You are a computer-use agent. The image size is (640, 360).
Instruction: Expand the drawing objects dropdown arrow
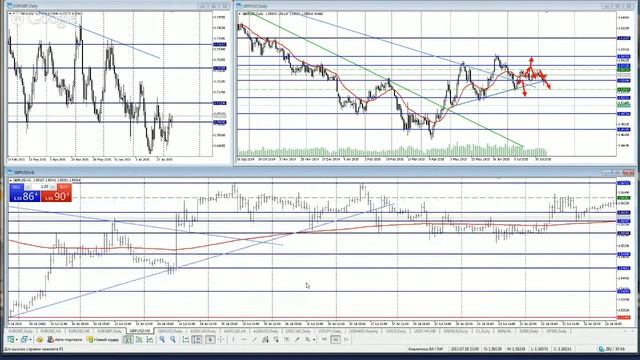[x=313, y=339]
